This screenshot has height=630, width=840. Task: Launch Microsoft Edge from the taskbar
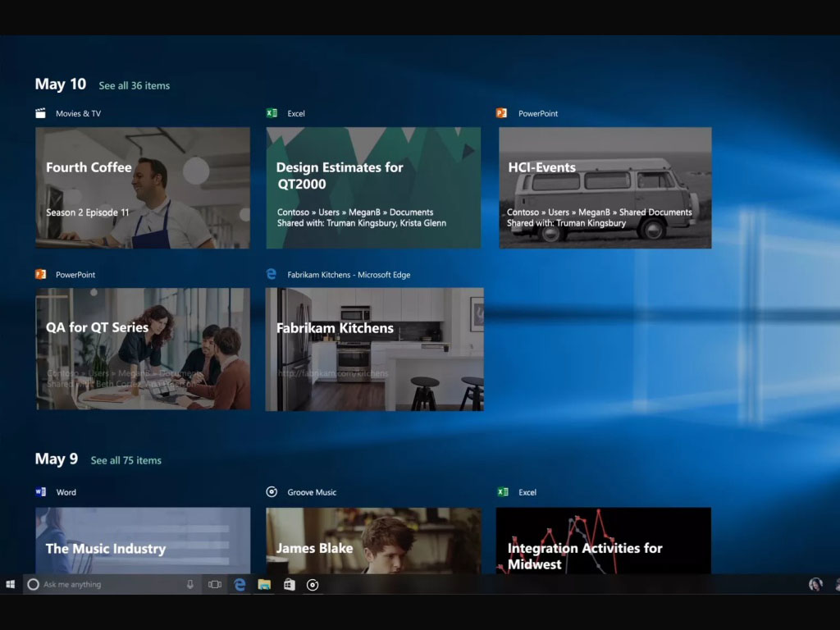(240, 584)
